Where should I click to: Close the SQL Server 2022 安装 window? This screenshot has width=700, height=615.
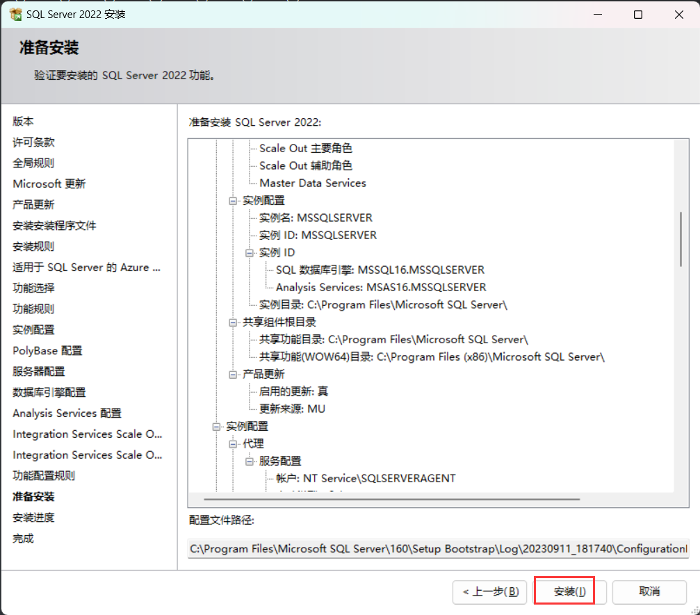point(679,15)
